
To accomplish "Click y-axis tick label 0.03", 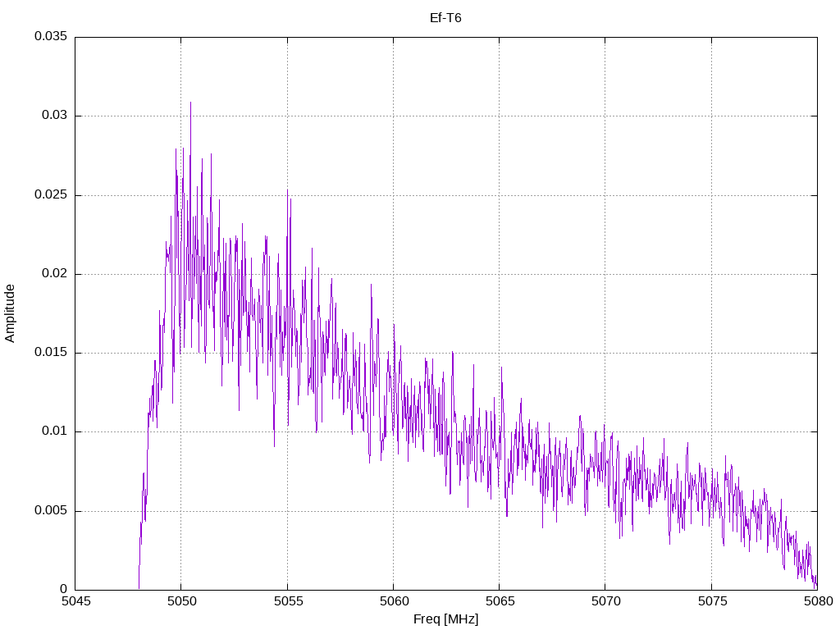I will coord(55,115).
